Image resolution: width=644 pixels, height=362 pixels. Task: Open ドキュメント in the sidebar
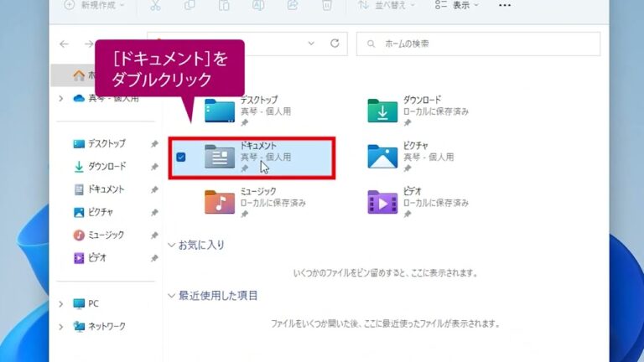[x=106, y=189]
